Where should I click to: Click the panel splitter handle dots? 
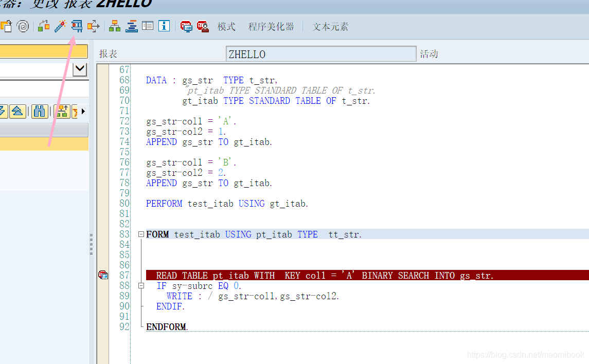pyautogui.click(x=91, y=244)
